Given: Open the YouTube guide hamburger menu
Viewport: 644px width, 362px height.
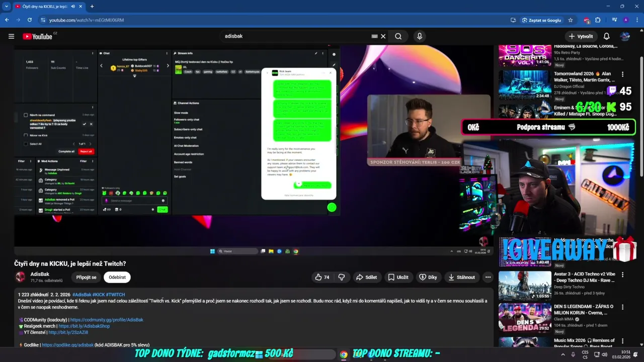Looking at the screenshot, I should (11, 36).
